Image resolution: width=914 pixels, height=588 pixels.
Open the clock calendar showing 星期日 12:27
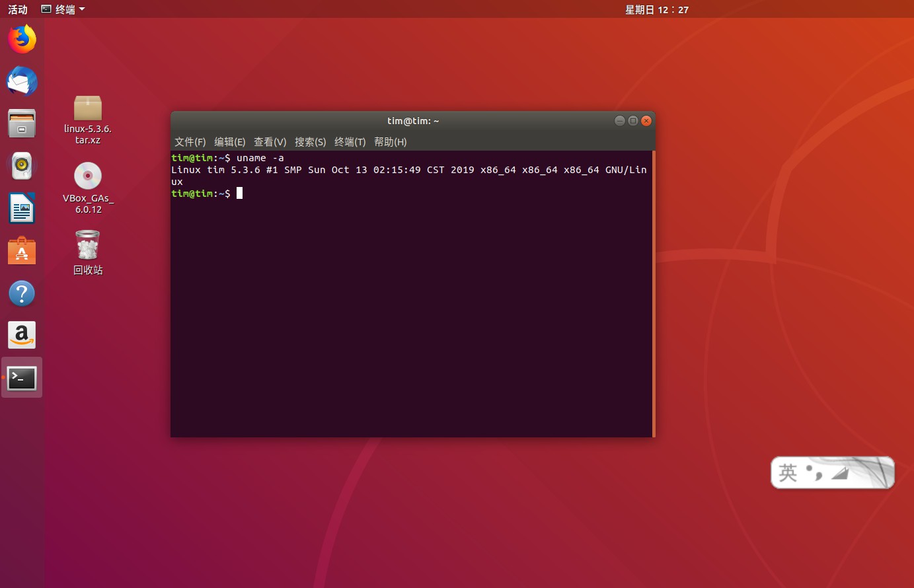656,9
